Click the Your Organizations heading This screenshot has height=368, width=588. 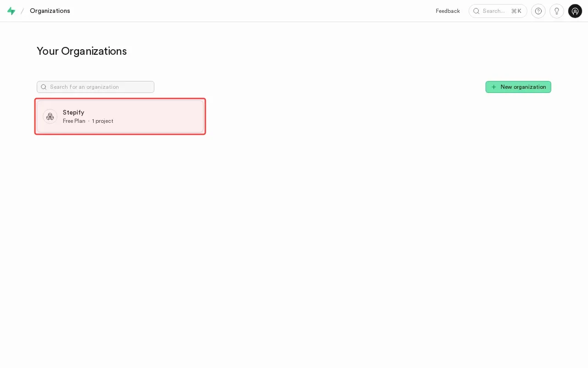[82, 51]
